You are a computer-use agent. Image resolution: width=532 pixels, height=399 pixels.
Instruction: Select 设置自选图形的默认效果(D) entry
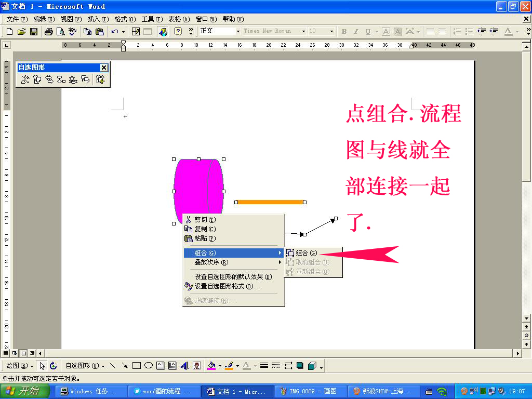(233, 277)
